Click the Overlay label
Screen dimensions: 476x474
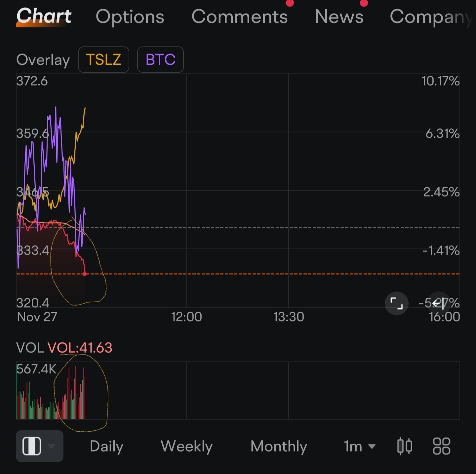tap(43, 60)
